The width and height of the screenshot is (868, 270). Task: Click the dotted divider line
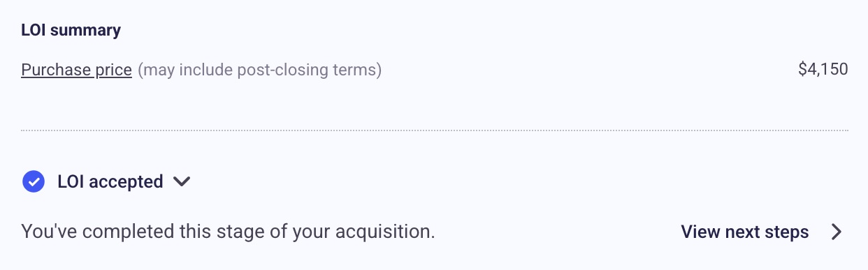tap(435, 130)
